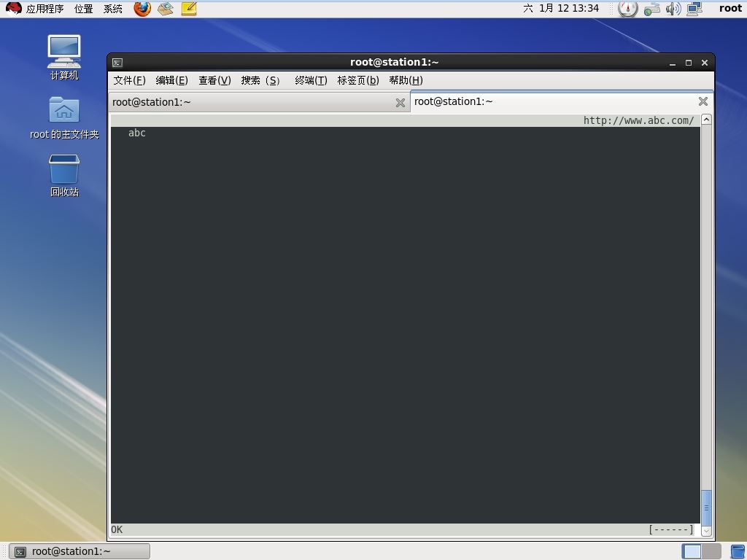Open the yellow notes launcher icon
This screenshot has height=560, width=747.
coord(189,9)
